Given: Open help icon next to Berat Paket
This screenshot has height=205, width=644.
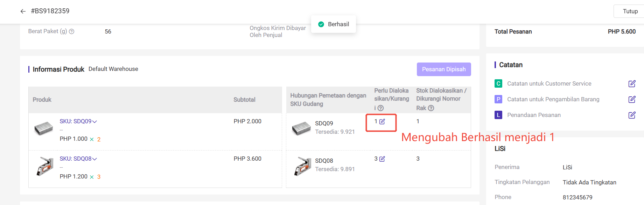Looking at the screenshot, I should [72, 31].
